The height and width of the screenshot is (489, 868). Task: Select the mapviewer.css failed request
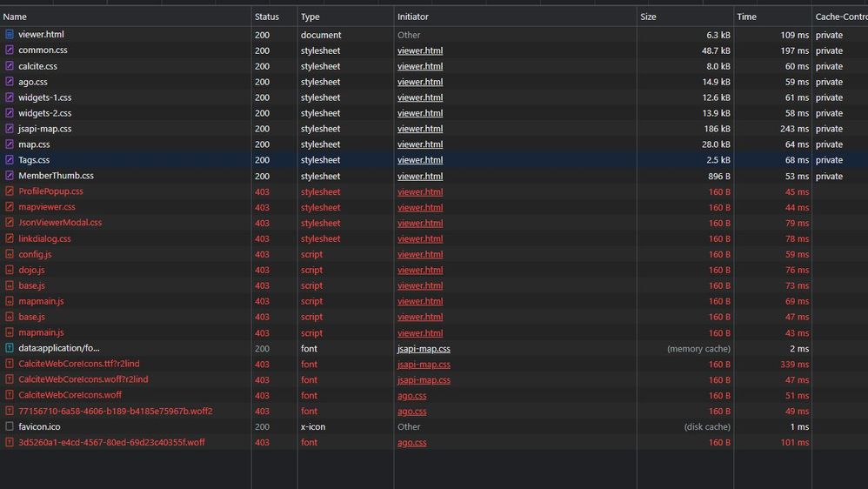(434, 206)
